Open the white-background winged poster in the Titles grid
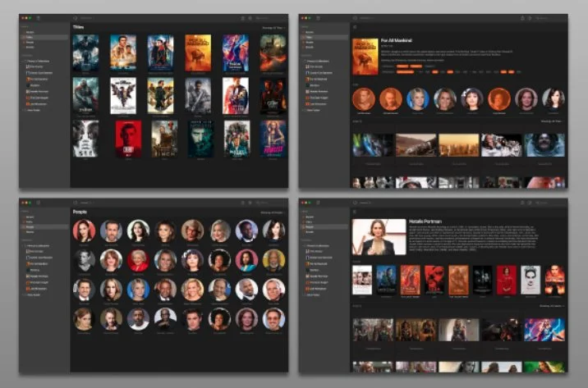 click(x=123, y=95)
